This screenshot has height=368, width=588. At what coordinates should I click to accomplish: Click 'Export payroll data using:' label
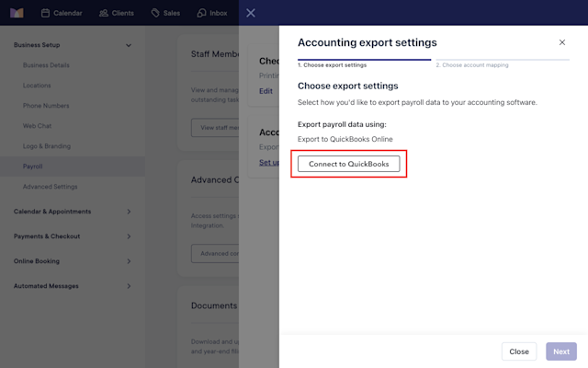pos(342,124)
